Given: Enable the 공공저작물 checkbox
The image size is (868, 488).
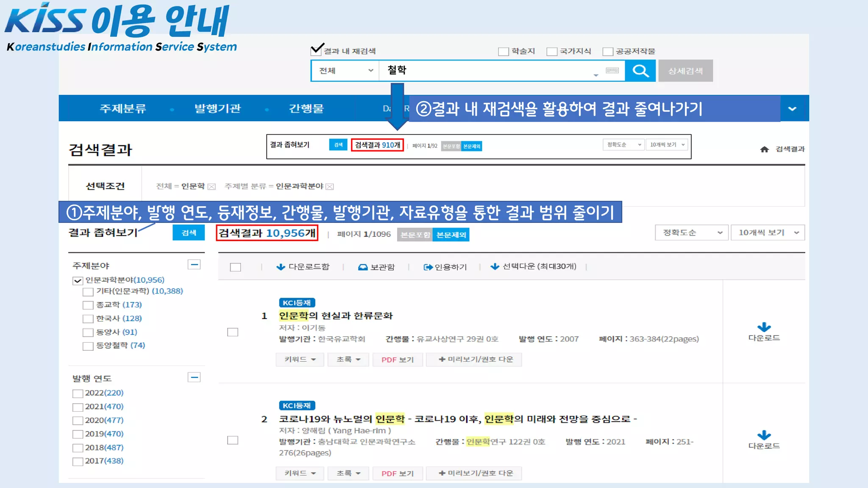Looking at the screenshot, I should [608, 51].
